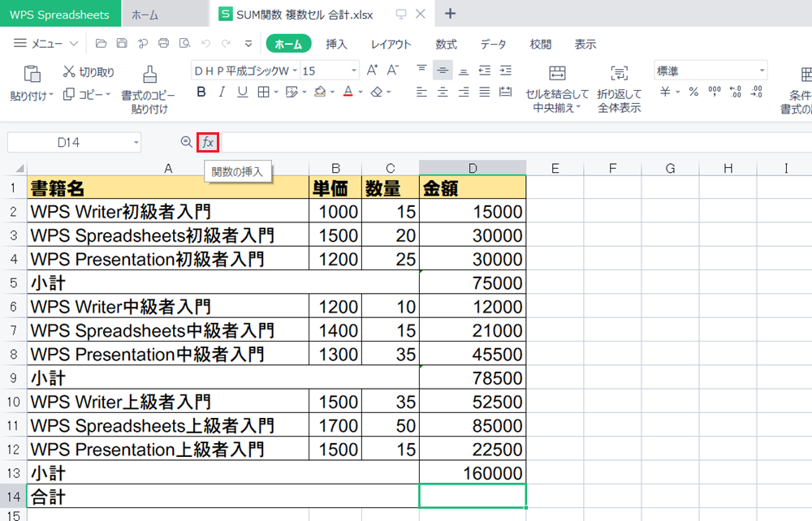Screen dimensions: 812x521
Task: Select the ホーム ribbon tab
Action: (x=288, y=44)
